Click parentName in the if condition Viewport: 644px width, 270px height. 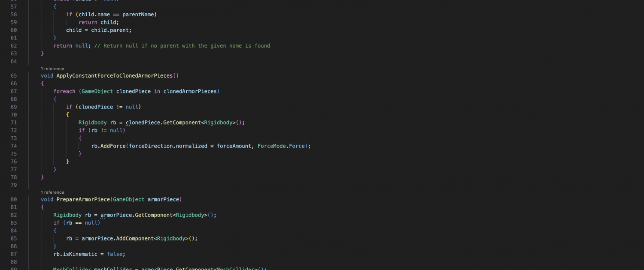(x=138, y=15)
